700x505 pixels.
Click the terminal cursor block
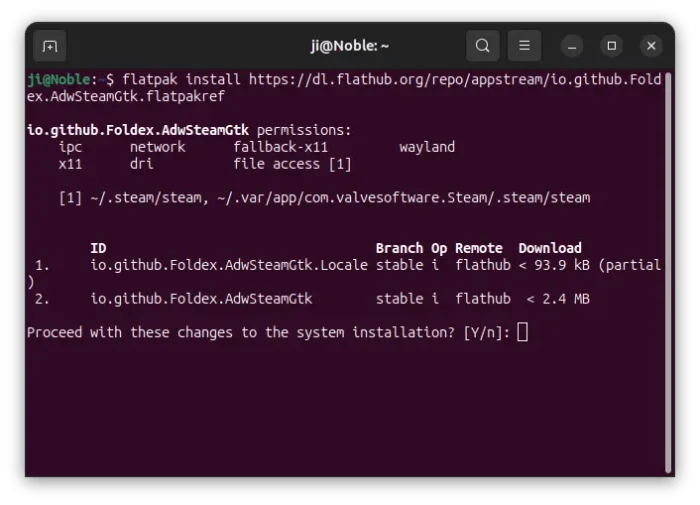(x=522, y=333)
